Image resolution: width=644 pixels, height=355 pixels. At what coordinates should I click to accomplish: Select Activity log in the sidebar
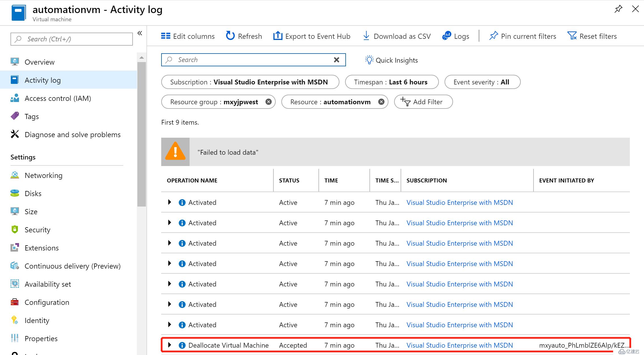[x=68, y=80]
